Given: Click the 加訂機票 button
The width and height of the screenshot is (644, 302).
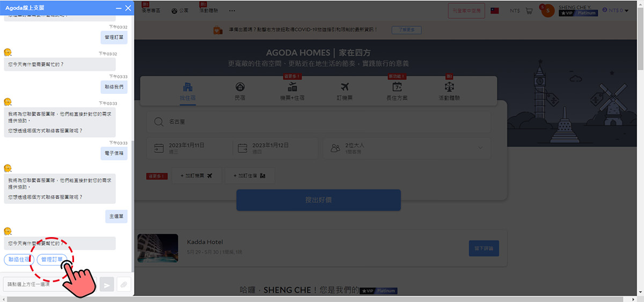Looking at the screenshot, I should (x=196, y=176).
